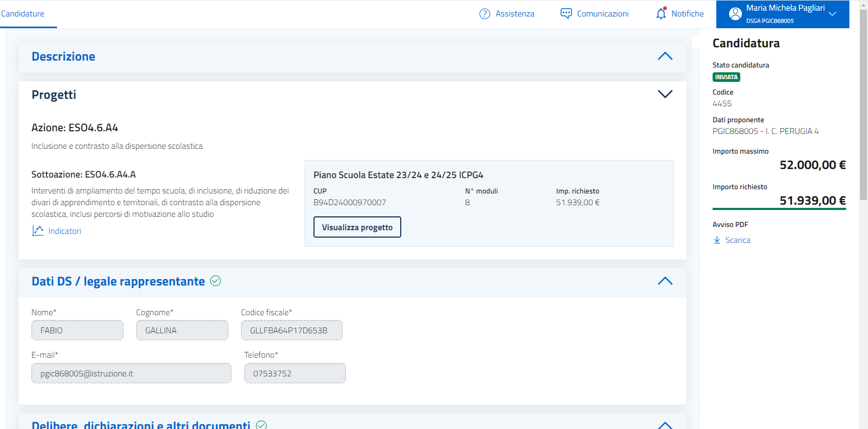Open Maria Michela Pagliari account dropdown
This screenshot has height=429, width=868.
point(832,14)
